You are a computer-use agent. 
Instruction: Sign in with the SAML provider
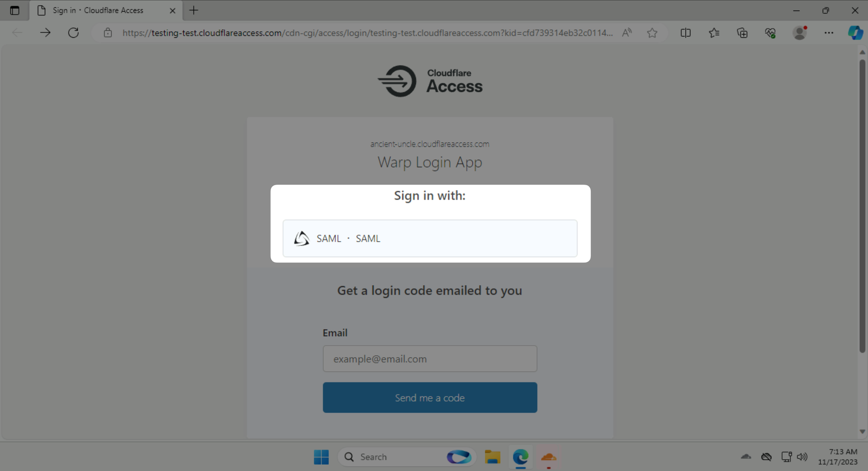point(430,239)
